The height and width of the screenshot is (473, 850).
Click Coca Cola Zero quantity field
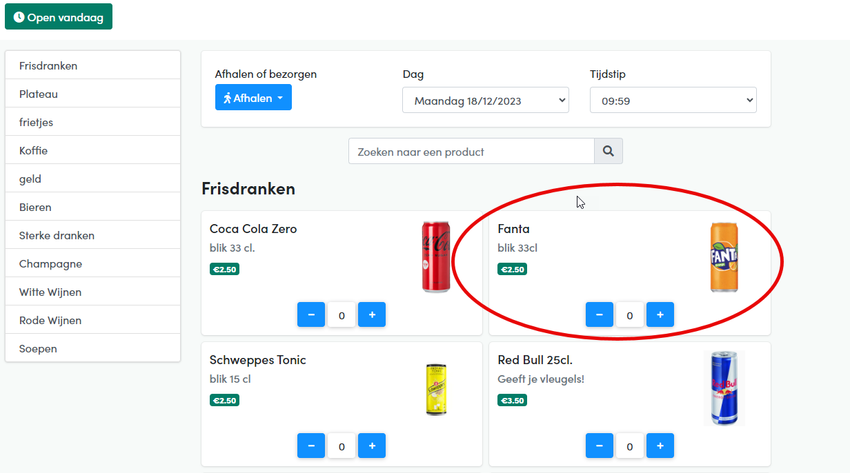pos(342,315)
